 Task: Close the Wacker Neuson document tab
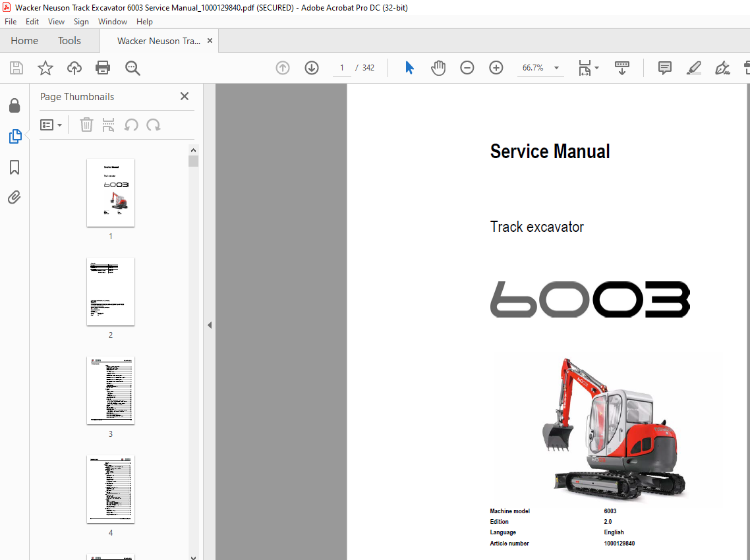210,41
